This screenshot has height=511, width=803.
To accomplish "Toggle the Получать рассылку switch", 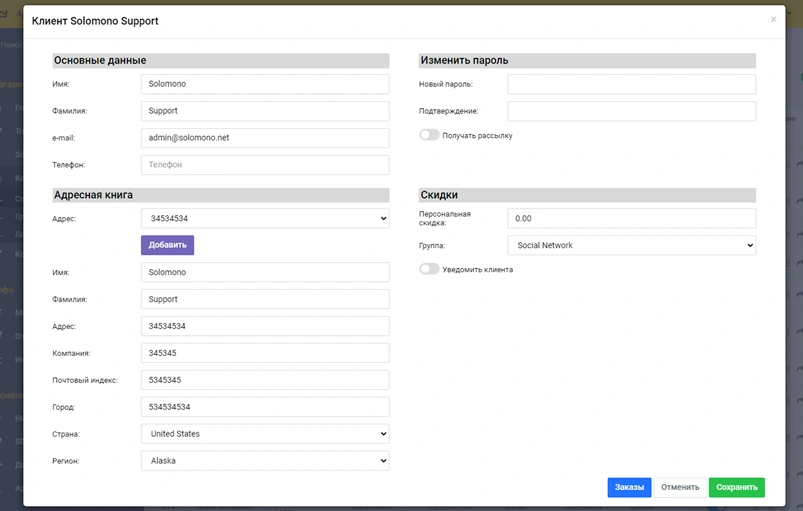I will [430, 135].
